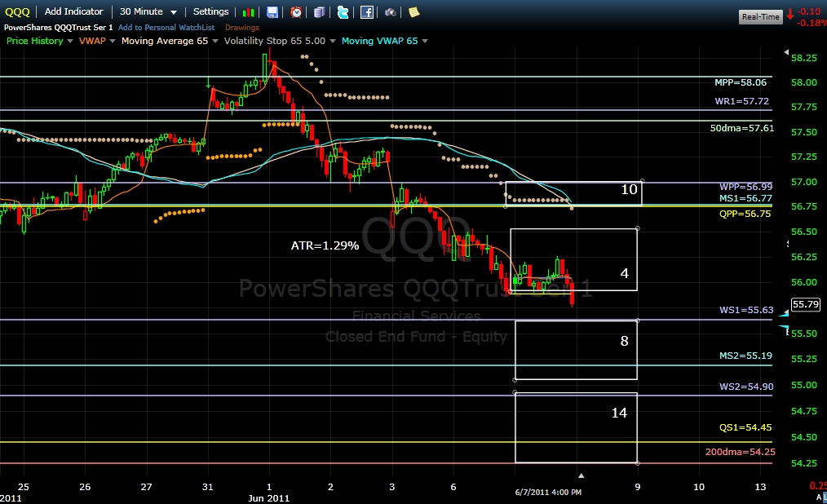Click the 50dma=57.61 label
Screen dimensions: 827x504
click(742, 128)
